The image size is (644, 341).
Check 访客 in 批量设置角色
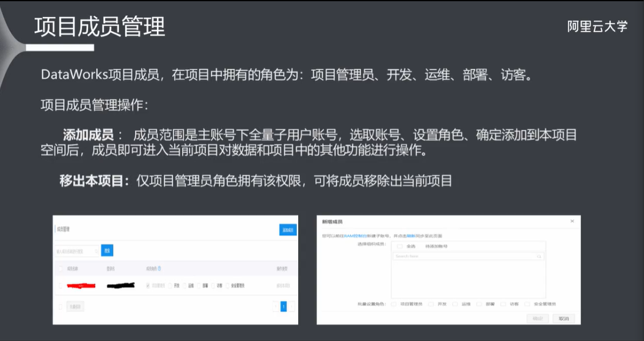503,304
